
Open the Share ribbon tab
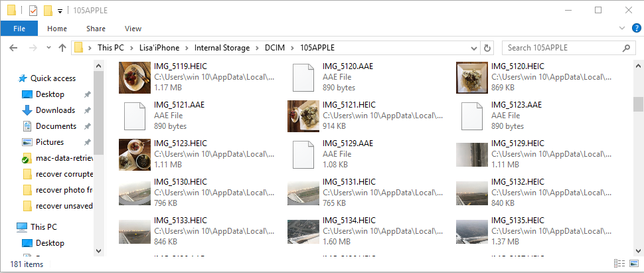[96, 29]
